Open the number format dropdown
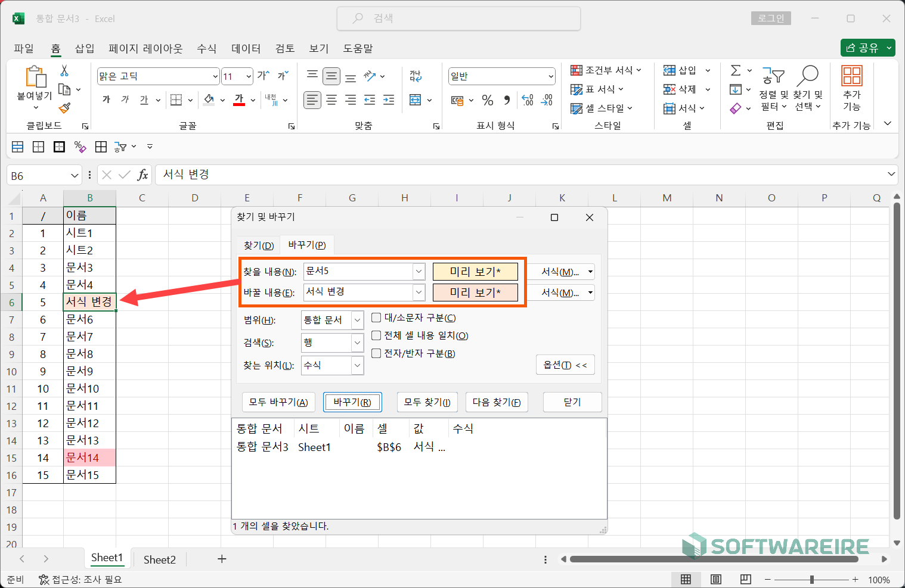This screenshot has width=905, height=588. tap(551, 76)
